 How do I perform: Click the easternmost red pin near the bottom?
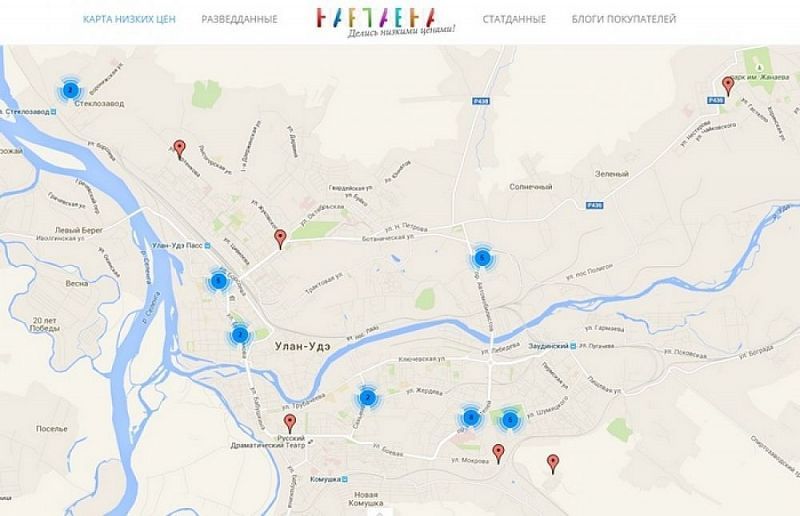553,464
